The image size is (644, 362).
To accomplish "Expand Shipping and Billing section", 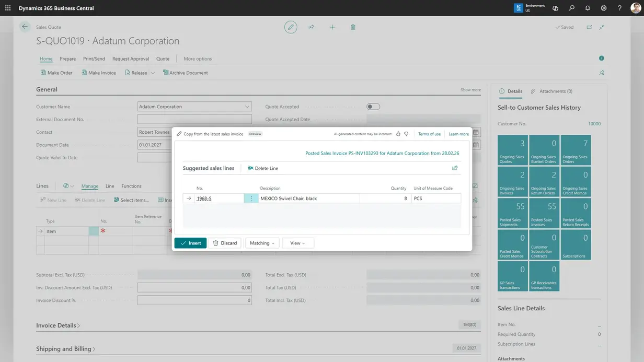I will coord(66,349).
